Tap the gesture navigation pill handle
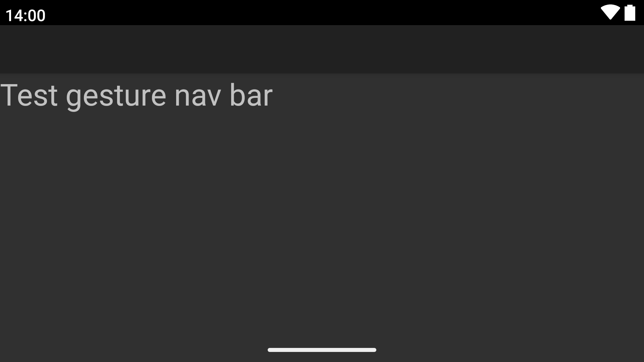This screenshot has height=362, width=644. 322,350
